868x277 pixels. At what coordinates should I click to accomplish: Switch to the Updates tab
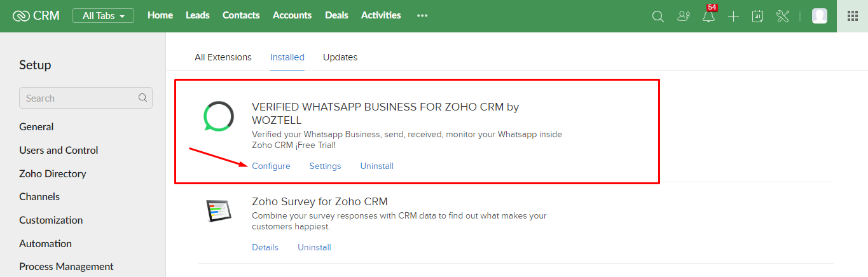point(340,57)
